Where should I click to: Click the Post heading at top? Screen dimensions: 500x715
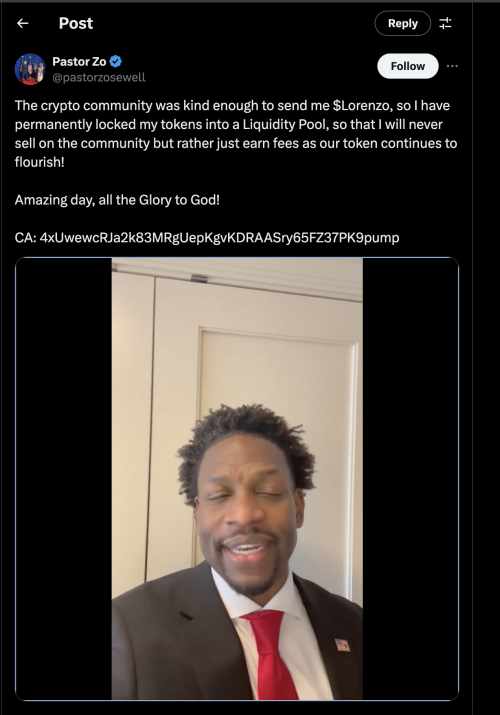pos(76,23)
